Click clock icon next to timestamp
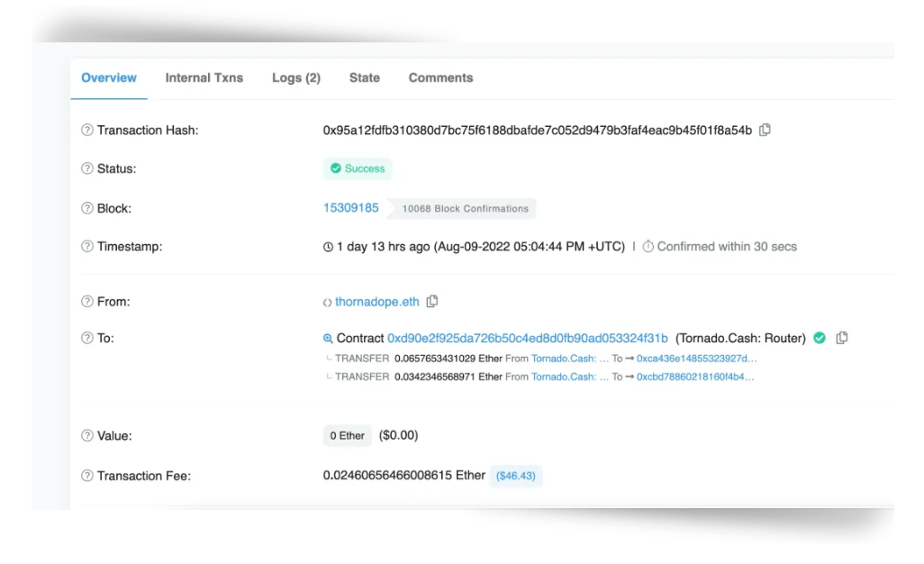The image size is (924, 564). point(328,247)
